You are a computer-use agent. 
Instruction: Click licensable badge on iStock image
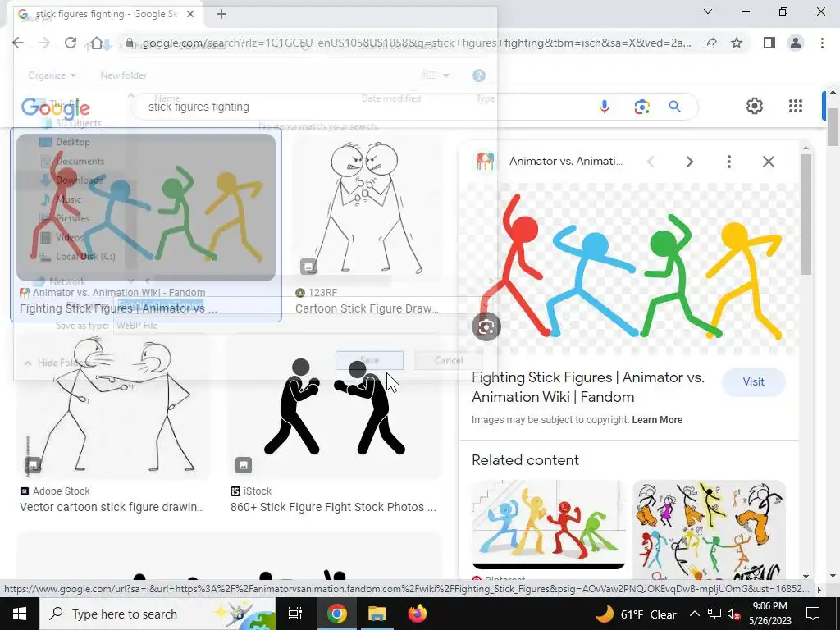pos(243,464)
